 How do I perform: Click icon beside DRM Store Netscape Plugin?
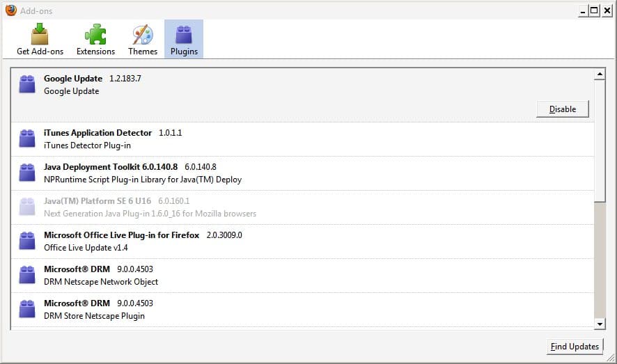[27, 309]
